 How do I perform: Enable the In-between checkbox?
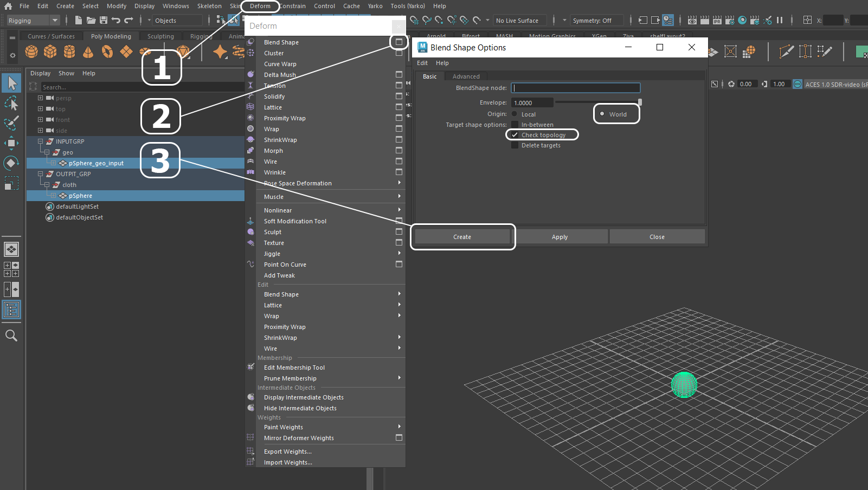[515, 125]
